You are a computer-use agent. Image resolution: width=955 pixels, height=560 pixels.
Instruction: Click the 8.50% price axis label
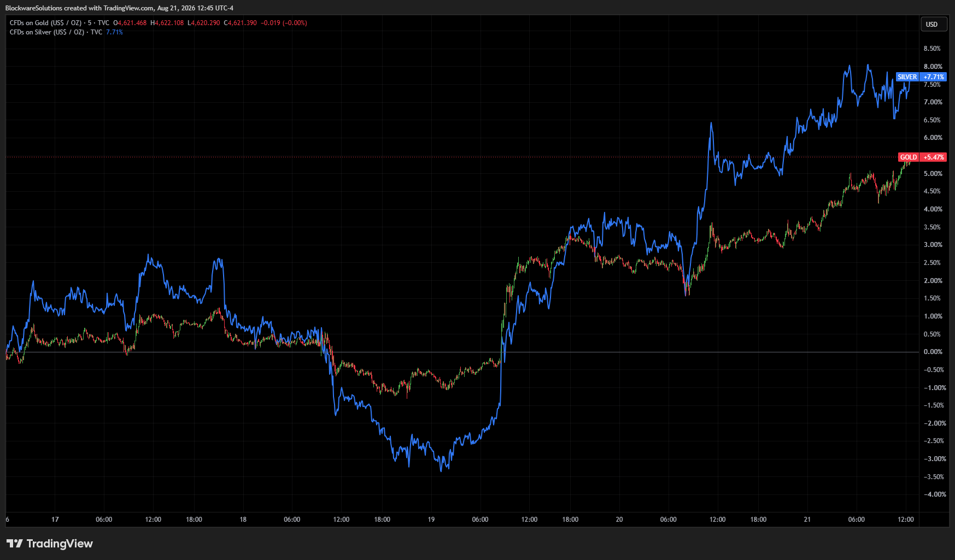pyautogui.click(x=932, y=49)
